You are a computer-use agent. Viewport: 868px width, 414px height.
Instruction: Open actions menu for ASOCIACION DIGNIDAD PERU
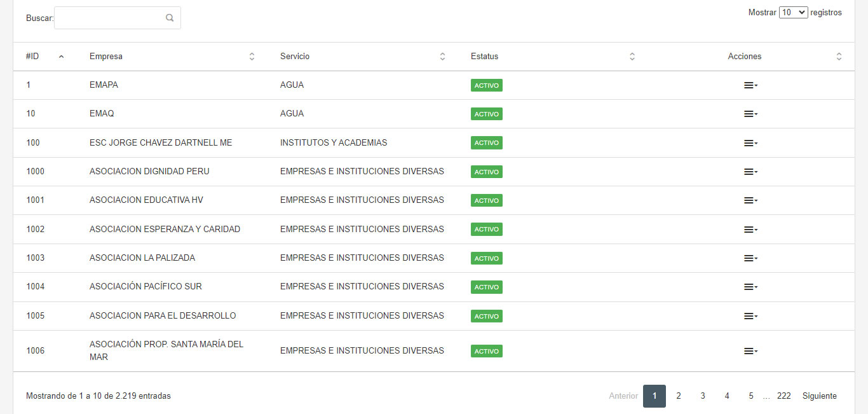click(750, 172)
